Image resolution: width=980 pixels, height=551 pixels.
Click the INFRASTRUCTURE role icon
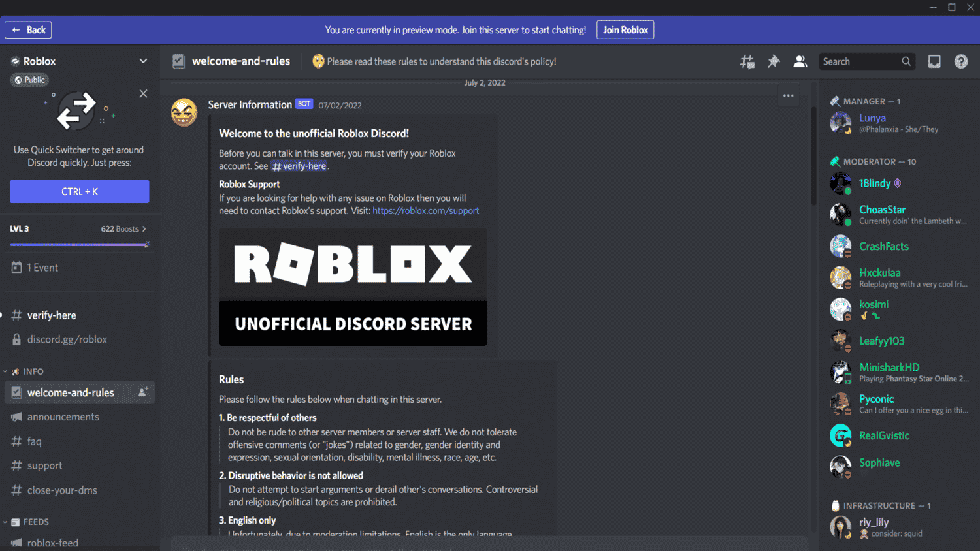pyautogui.click(x=835, y=505)
